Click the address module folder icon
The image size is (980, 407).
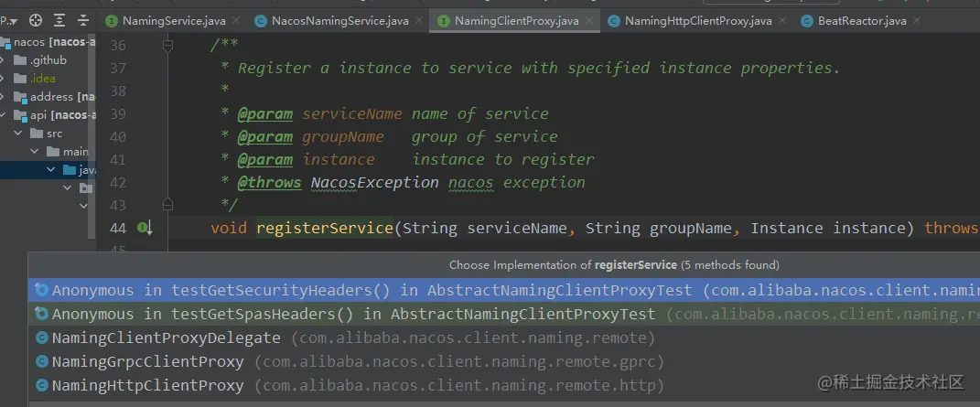[x=20, y=97]
